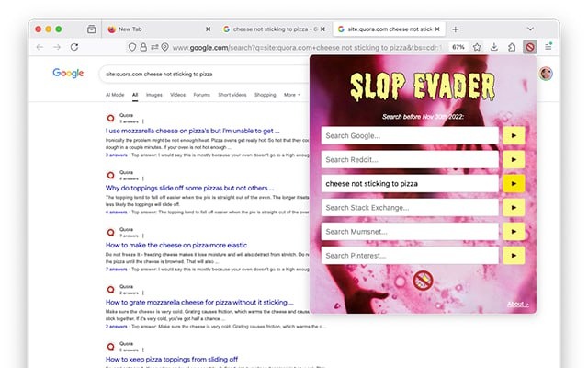The image size is (588, 368).
Task: Run the Mumsnet search play button
Action: click(x=514, y=232)
